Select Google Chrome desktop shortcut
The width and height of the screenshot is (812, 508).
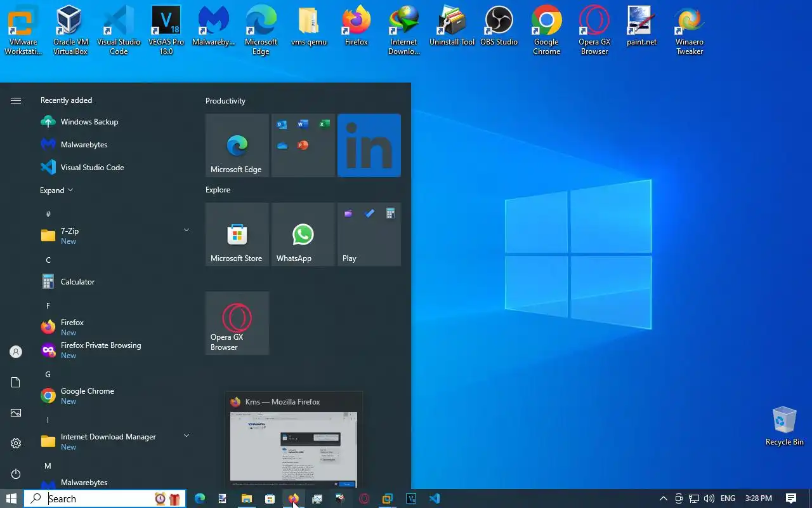click(x=546, y=30)
